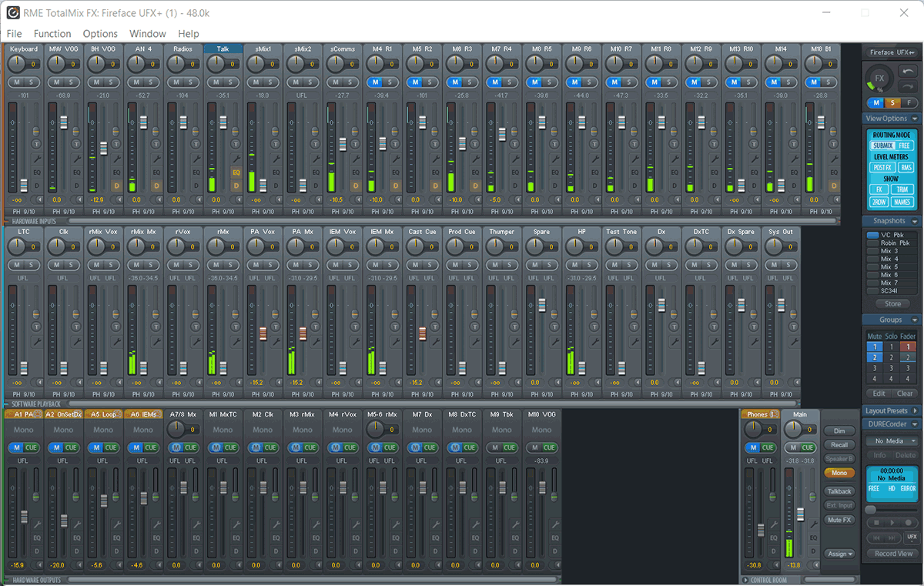
Task: Select Mute group 1 in Groups
Action: coord(875,347)
